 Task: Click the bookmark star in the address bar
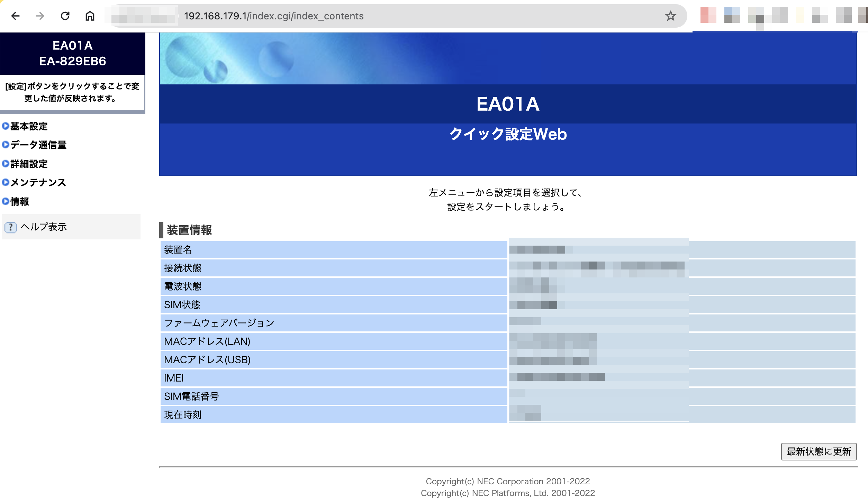pyautogui.click(x=671, y=16)
